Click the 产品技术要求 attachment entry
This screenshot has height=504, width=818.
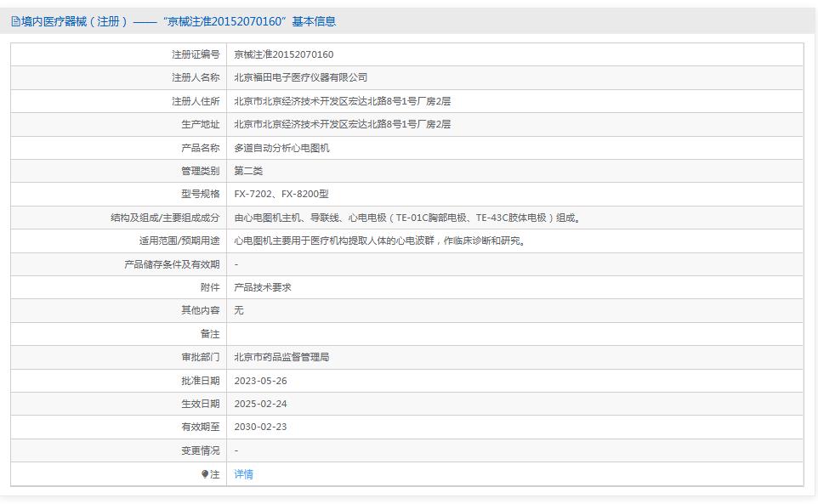coord(263,287)
